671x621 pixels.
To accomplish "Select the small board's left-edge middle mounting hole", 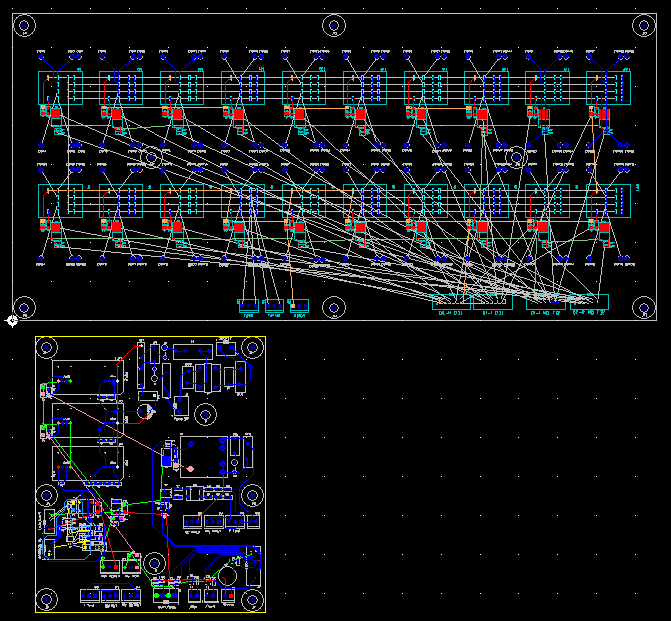I will (x=46, y=496).
